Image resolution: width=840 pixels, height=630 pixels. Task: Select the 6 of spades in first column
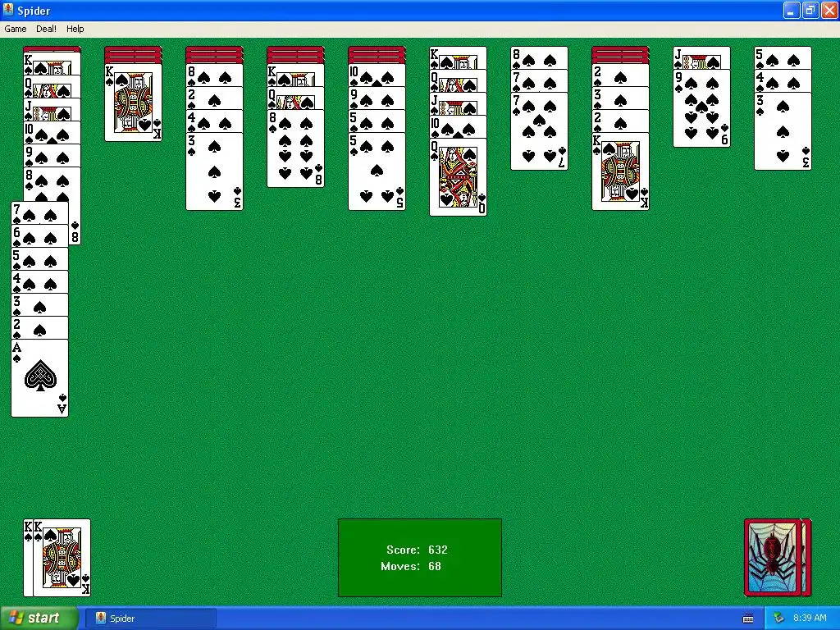click(x=39, y=235)
